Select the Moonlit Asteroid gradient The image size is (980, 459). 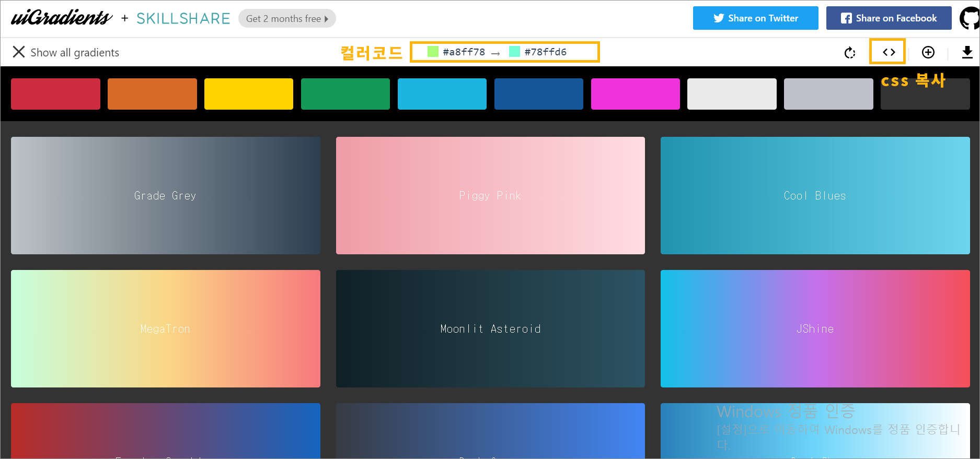point(490,328)
